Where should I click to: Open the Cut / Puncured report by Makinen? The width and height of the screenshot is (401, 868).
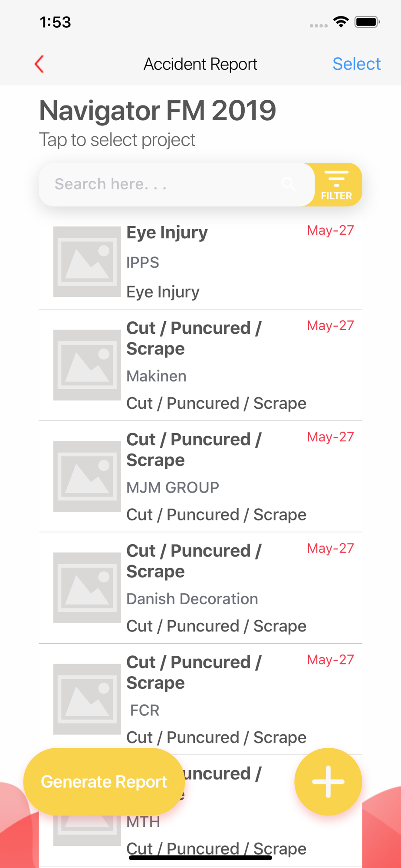200,365
